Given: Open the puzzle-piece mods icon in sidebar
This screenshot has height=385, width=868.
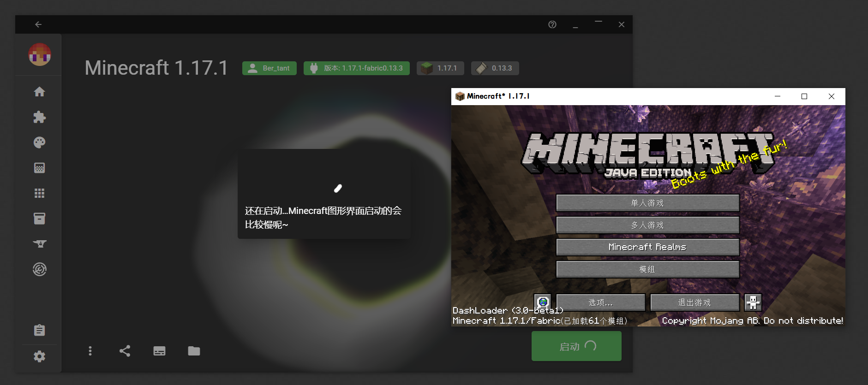Looking at the screenshot, I should click(40, 117).
